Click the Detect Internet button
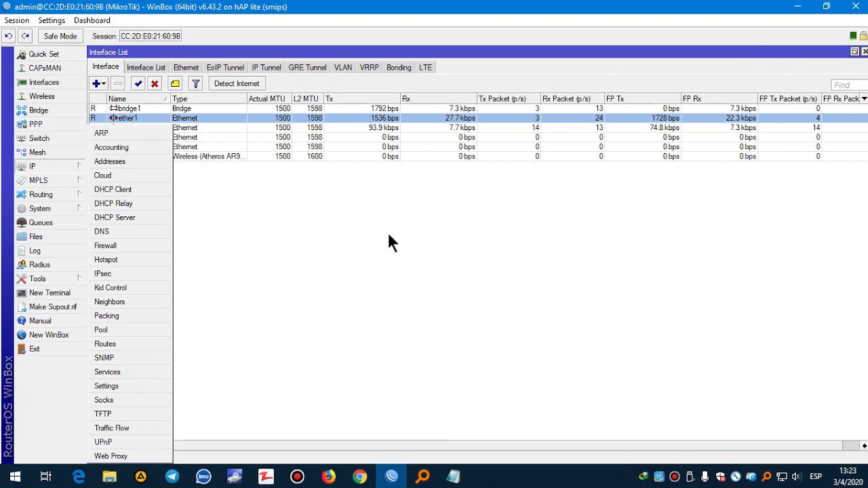 [237, 83]
